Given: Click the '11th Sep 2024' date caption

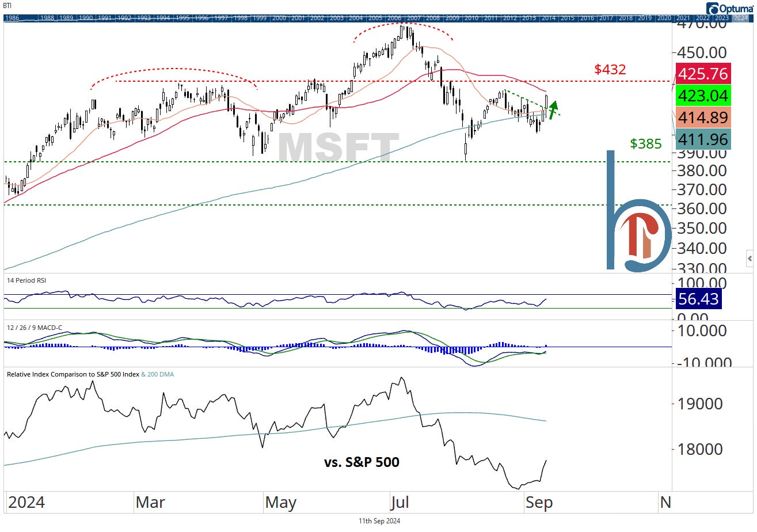Looking at the screenshot, I should [378, 521].
